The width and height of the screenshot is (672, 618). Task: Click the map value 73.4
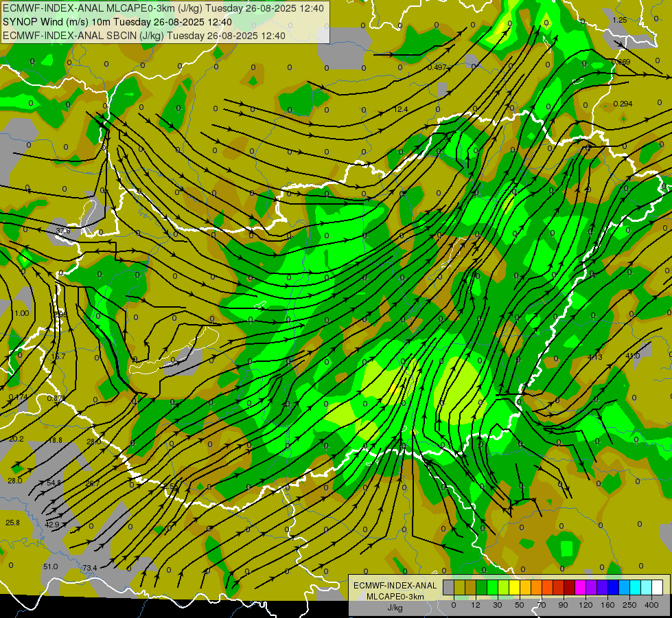point(89,568)
